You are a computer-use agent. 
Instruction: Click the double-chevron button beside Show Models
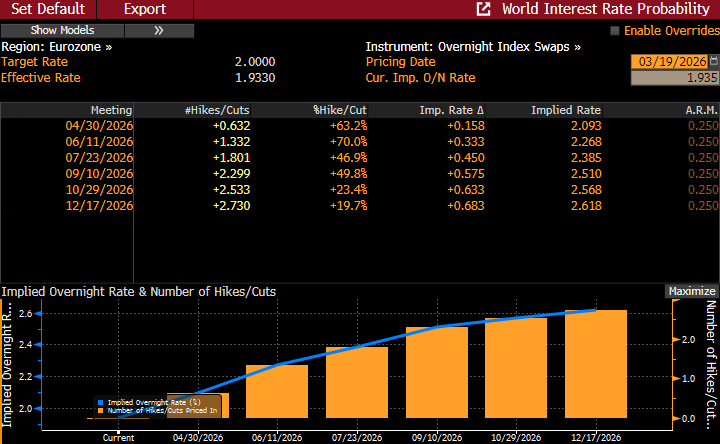pyautogui.click(x=159, y=30)
